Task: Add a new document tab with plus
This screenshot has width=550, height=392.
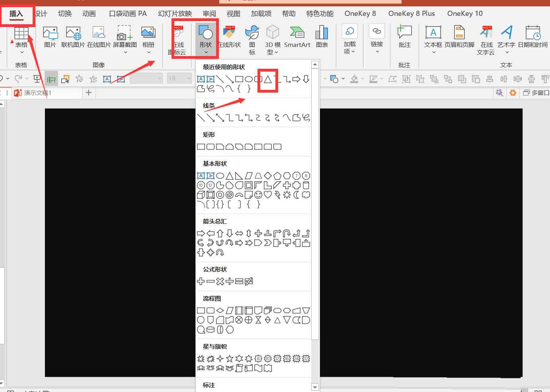Action: tap(89, 93)
